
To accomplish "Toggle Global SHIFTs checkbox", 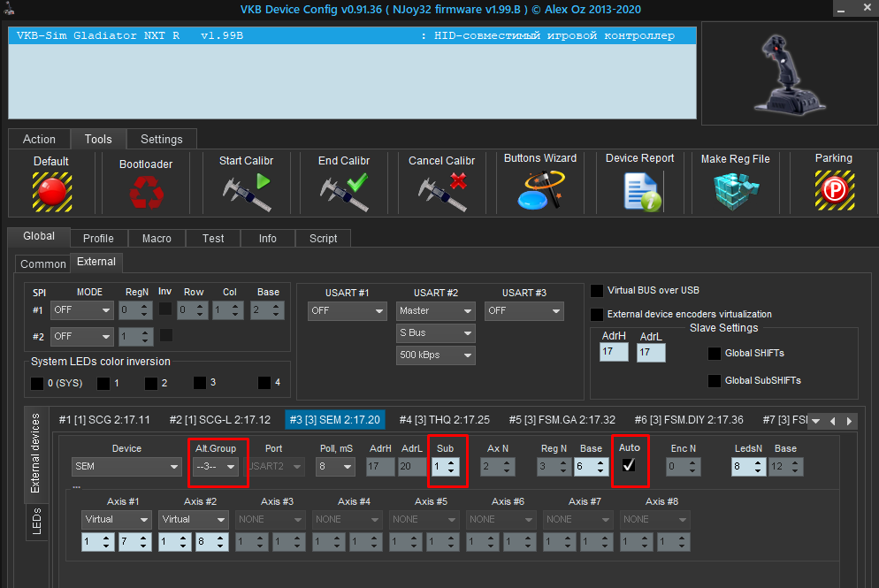I will click(715, 354).
